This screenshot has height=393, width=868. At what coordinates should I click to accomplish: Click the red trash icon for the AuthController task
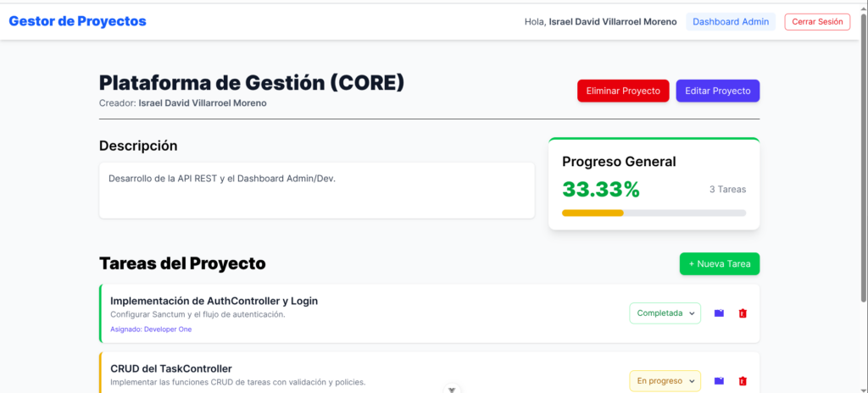pos(743,313)
